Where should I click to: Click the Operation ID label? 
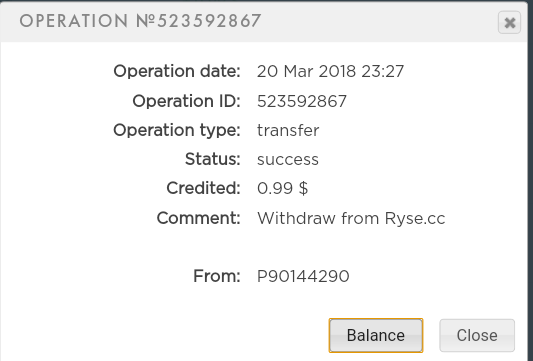186,101
